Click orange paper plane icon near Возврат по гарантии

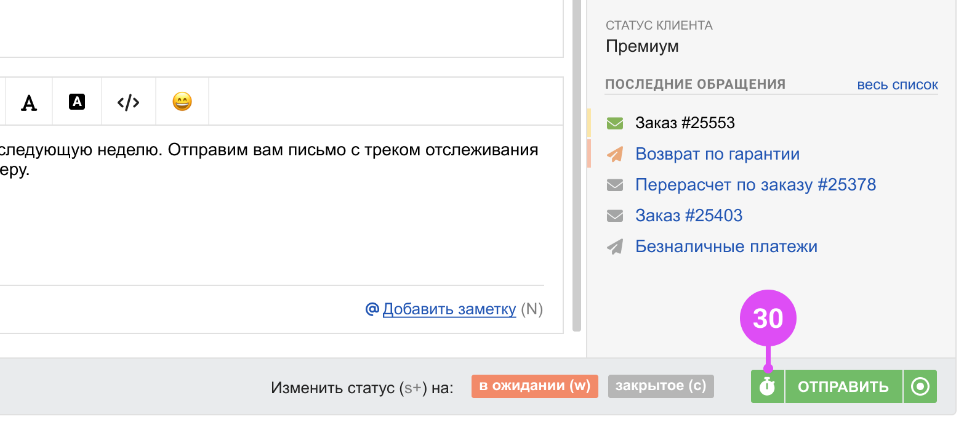(615, 154)
